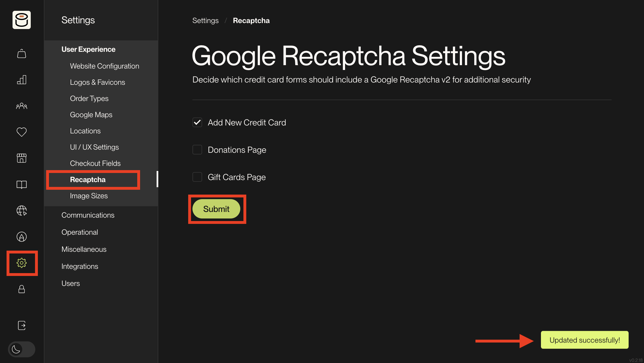The height and width of the screenshot is (363, 644).
Task: Open the globe website icon
Action: [22, 211]
